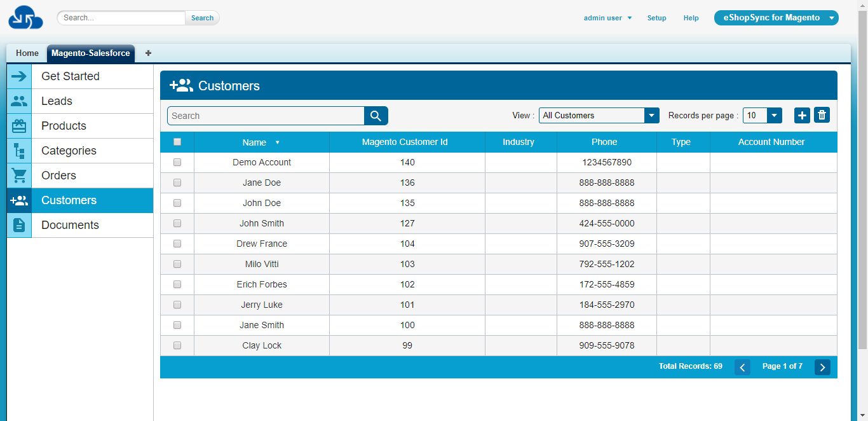This screenshot has width=868, height=421.
Task: Click the Setup link
Action: coord(656,18)
